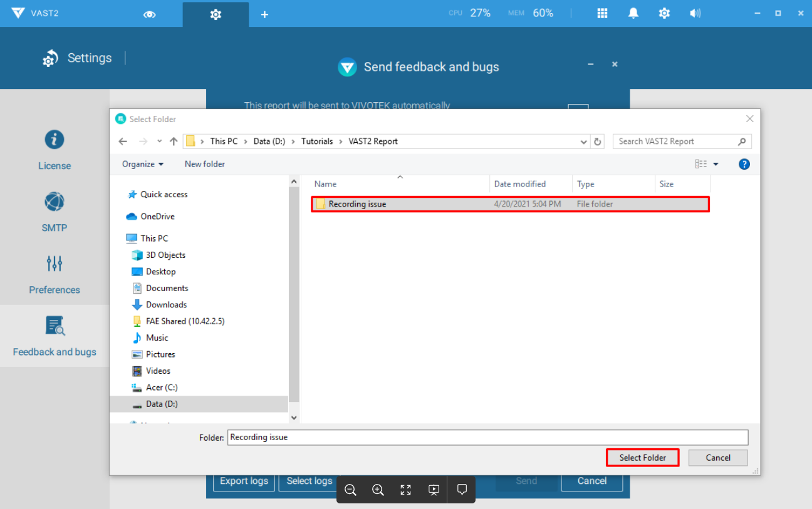
Task: Create a New folder
Action: coord(205,164)
